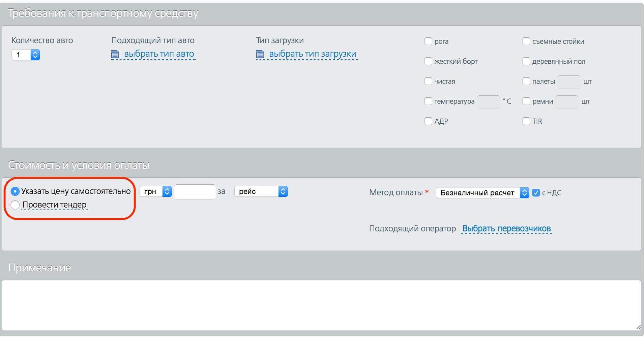
Task: Enable the съемные стойки checkbox
Action: click(x=526, y=41)
